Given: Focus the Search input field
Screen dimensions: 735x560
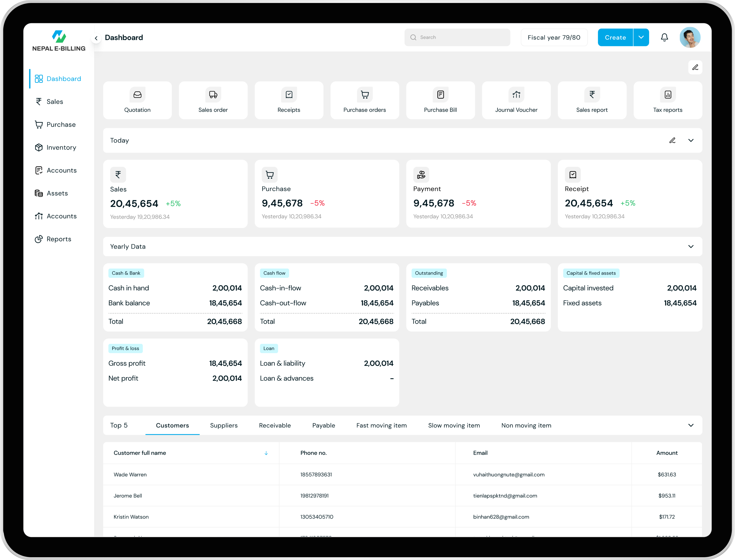Looking at the screenshot, I should tap(457, 37).
